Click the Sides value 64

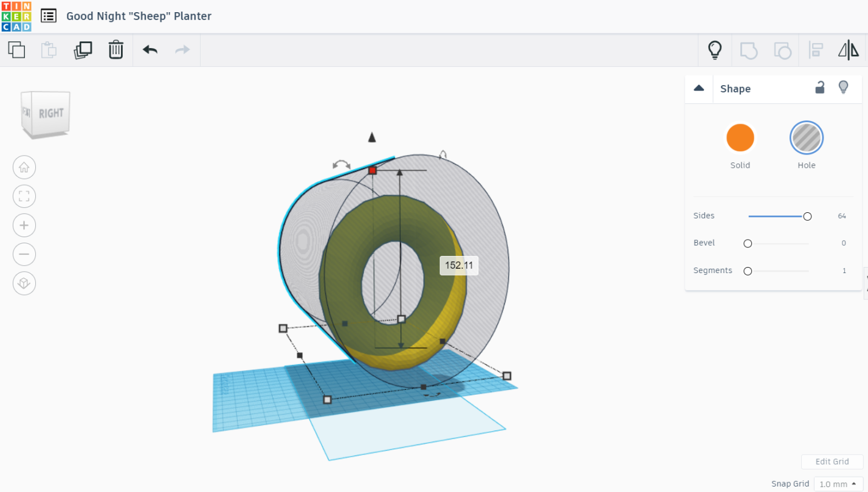(x=842, y=216)
